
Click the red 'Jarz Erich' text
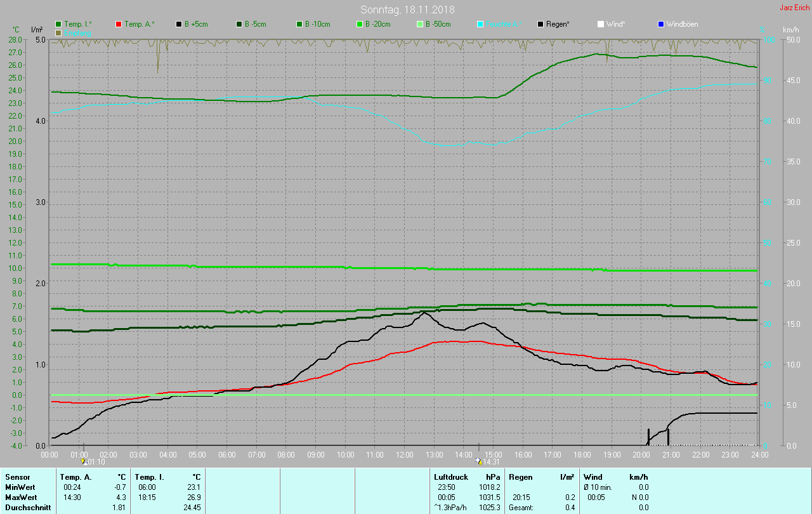tap(794, 8)
